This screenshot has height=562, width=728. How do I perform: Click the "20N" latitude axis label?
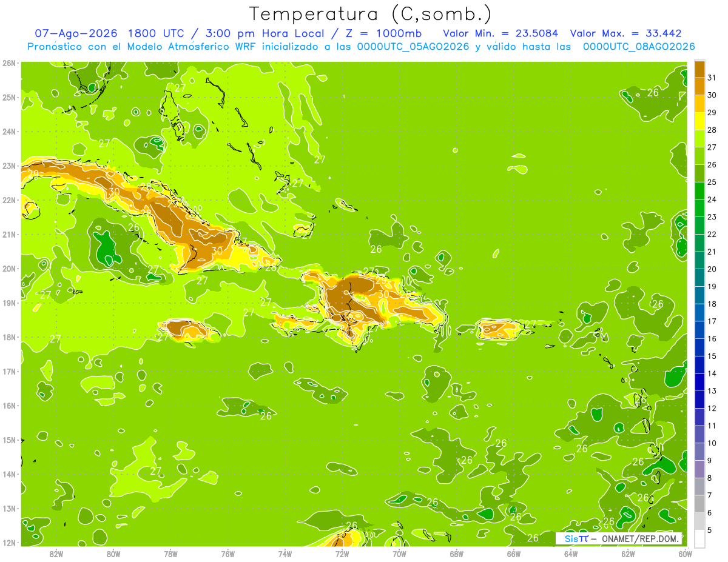[x=9, y=269]
